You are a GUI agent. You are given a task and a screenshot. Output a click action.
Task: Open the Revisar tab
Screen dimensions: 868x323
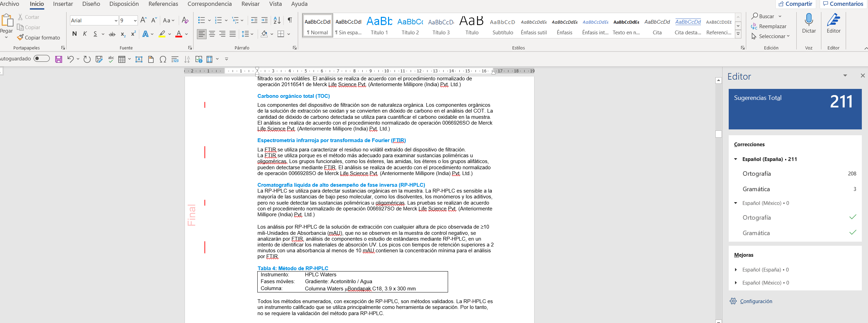[250, 4]
